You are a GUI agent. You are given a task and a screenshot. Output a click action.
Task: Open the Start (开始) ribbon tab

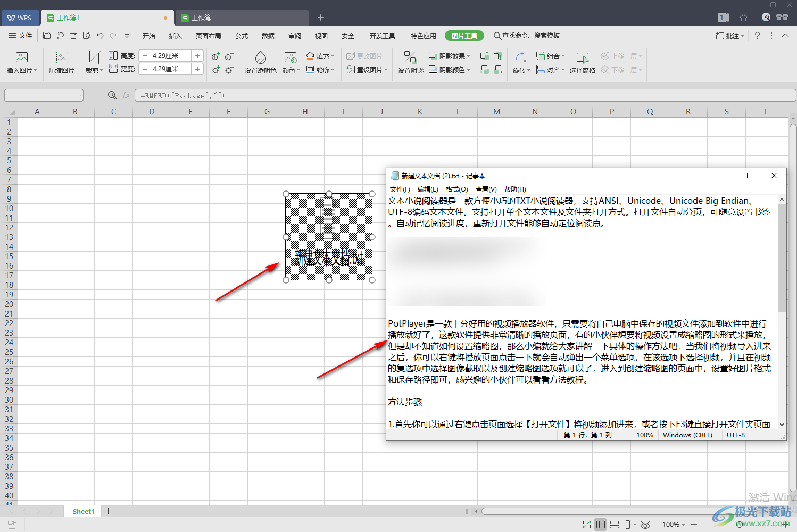149,36
